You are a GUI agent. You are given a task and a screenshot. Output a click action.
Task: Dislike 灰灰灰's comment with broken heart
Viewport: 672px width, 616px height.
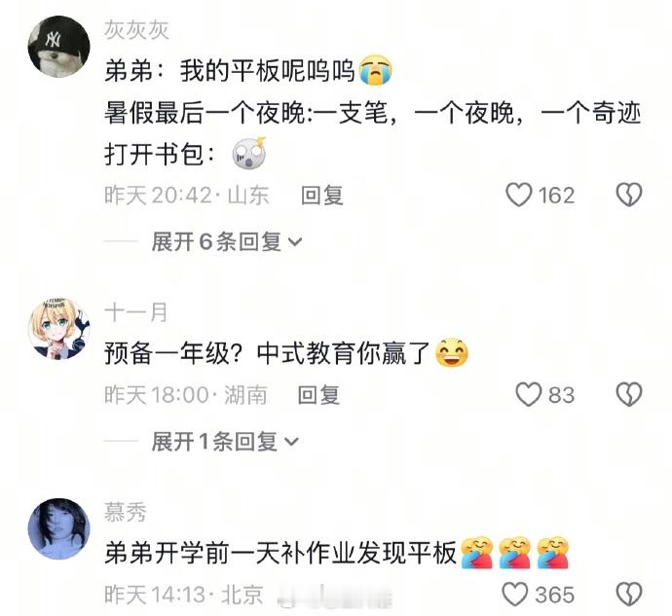629,195
